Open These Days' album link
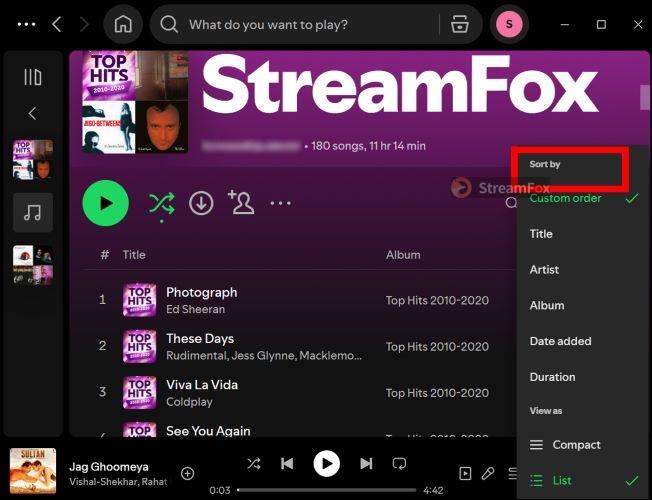652x500 pixels. pos(437,347)
